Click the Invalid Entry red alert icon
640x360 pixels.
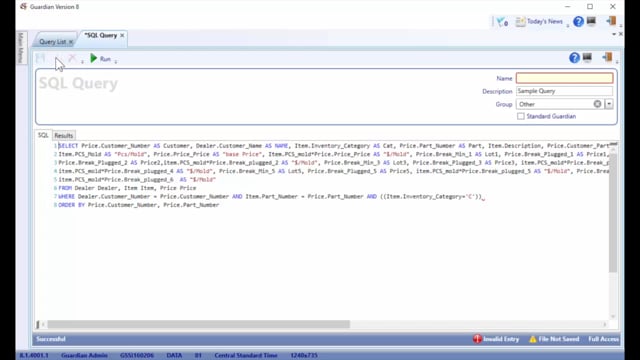click(477, 339)
